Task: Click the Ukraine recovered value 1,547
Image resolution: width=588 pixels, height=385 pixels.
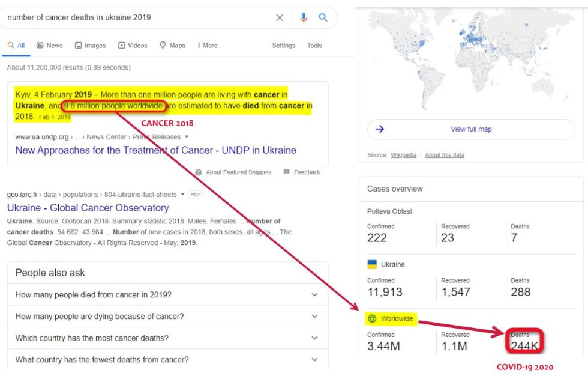Action: click(455, 292)
